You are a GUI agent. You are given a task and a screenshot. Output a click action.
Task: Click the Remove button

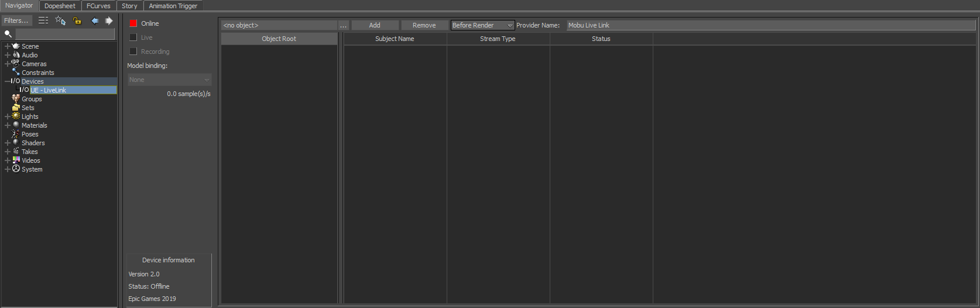[x=424, y=25]
